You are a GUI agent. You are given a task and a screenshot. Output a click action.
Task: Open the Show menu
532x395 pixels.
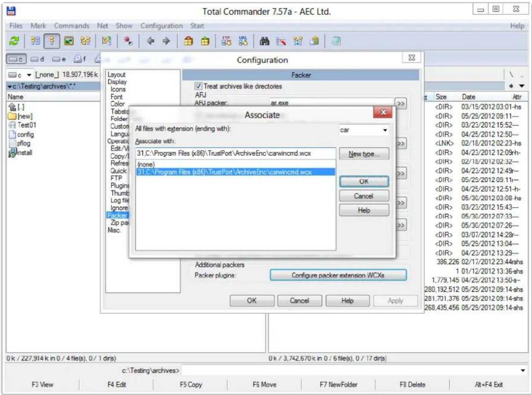coord(124,26)
